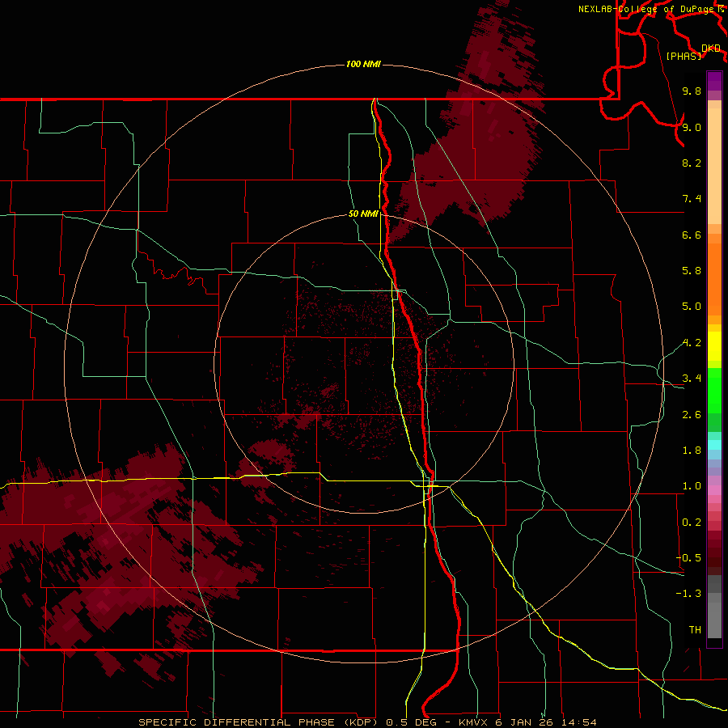Click the 9.0 scale value

pos(692,127)
